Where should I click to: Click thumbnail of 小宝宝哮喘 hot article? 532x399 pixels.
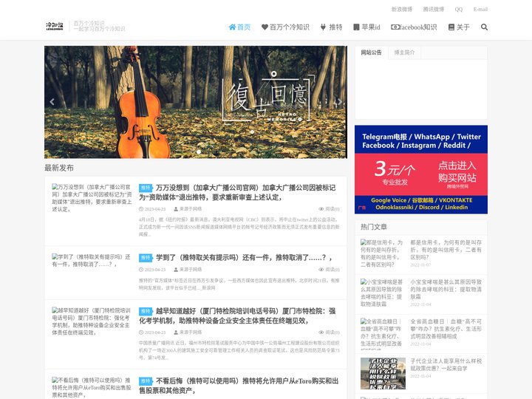point(383,293)
